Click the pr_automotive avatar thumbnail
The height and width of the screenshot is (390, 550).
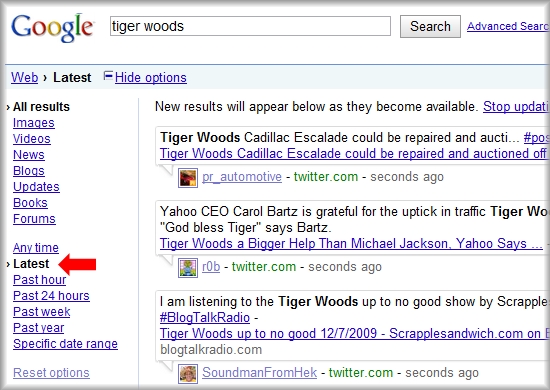point(188,178)
